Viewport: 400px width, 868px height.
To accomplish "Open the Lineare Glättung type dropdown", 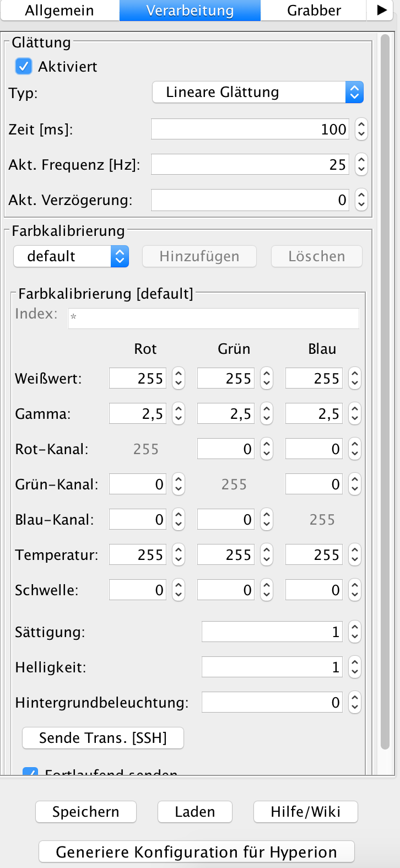I will (x=257, y=92).
